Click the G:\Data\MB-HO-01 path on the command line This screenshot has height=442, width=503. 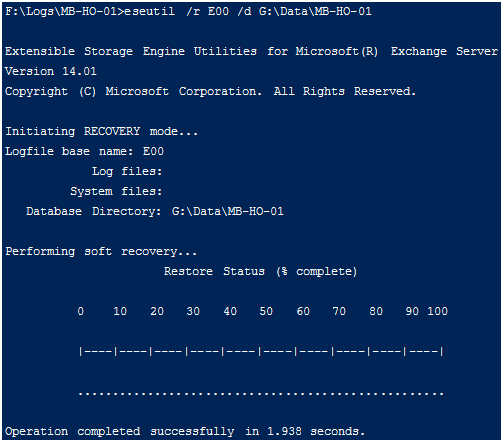[x=315, y=11]
